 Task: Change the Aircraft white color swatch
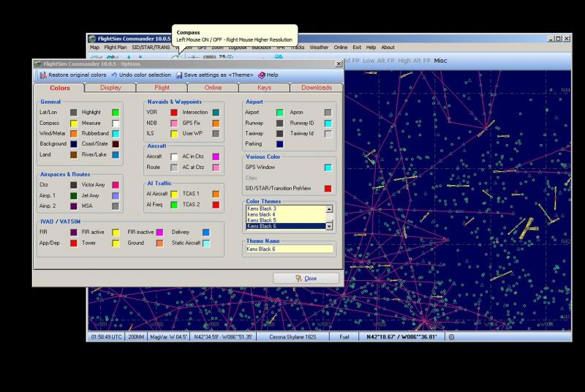(174, 157)
